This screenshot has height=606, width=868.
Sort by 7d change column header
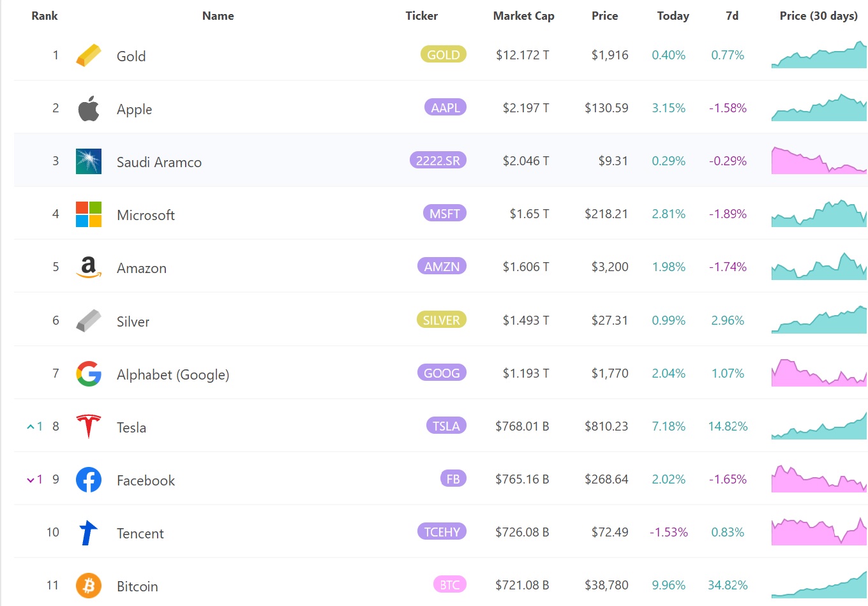point(732,16)
